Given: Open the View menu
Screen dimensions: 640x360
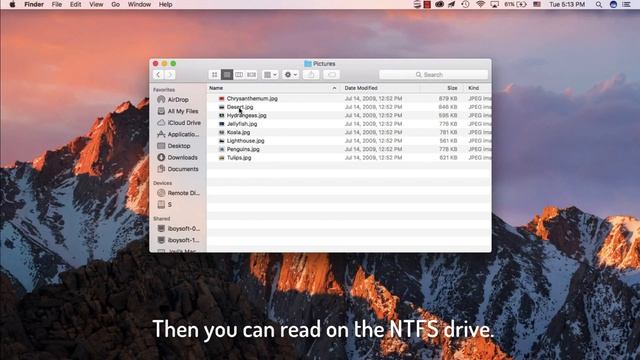Looking at the screenshot, I should pos(96,4).
